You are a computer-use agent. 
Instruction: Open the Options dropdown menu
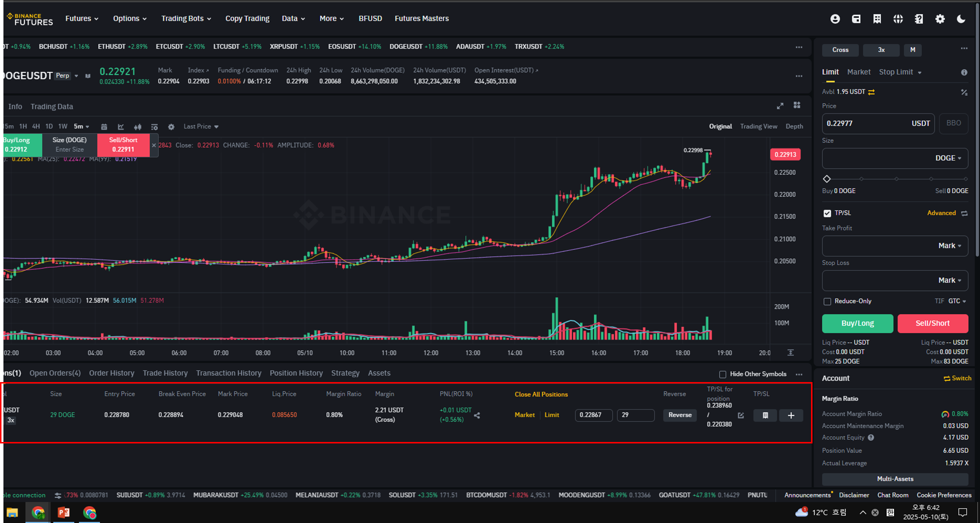click(x=130, y=19)
